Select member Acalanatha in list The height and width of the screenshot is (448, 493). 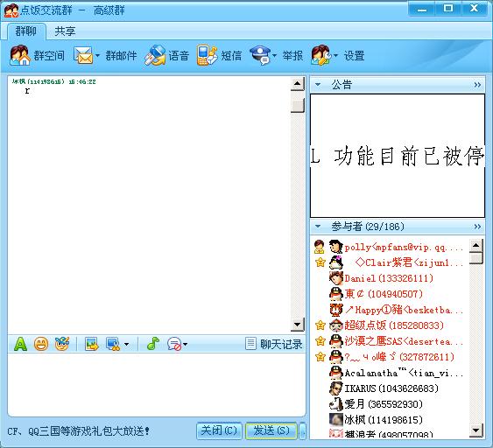click(x=389, y=373)
